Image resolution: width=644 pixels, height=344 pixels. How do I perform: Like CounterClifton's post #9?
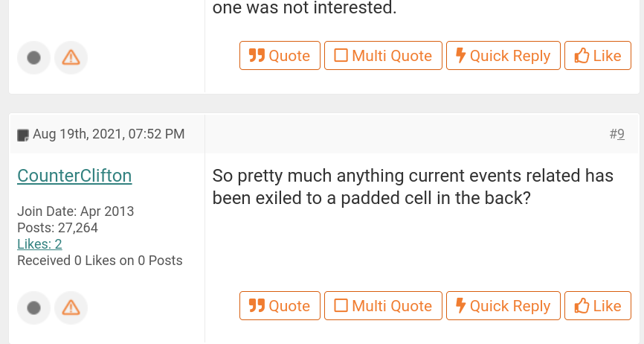598,306
